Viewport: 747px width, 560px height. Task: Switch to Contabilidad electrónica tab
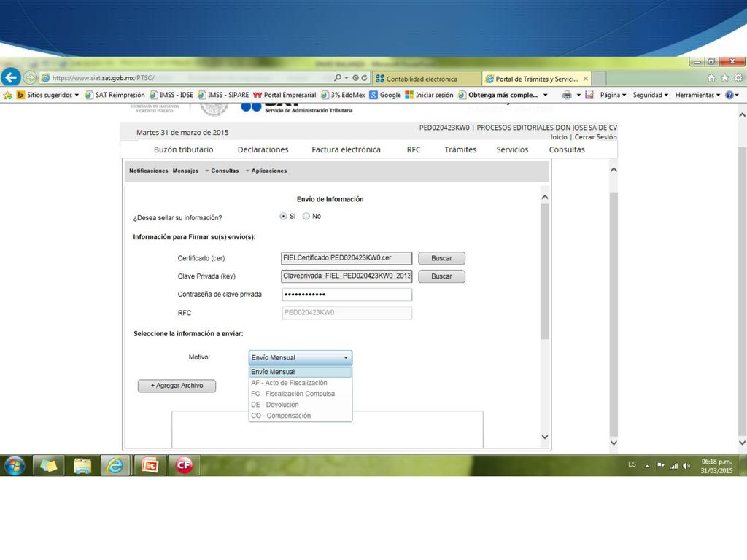point(427,79)
